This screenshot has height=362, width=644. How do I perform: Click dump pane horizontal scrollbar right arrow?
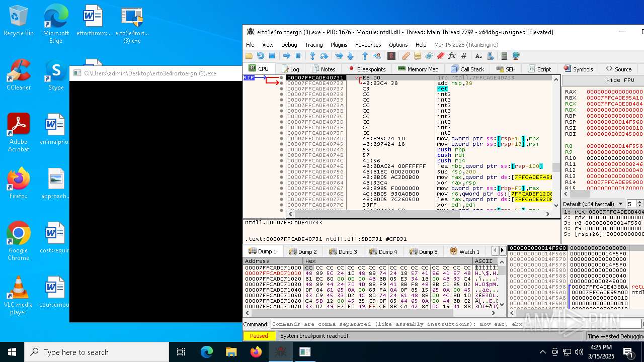tap(494, 312)
